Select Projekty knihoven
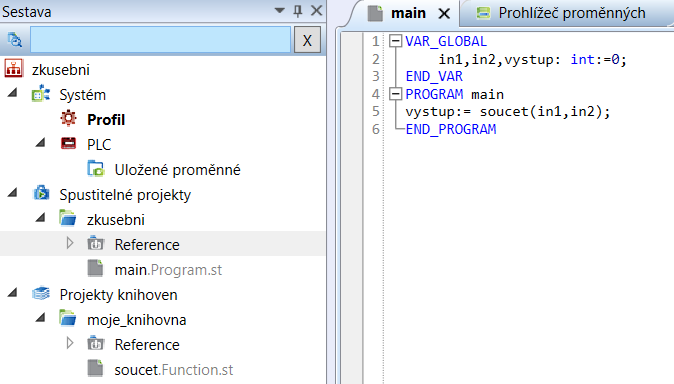Image resolution: width=674 pixels, height=384 pixels. [118, 295]
